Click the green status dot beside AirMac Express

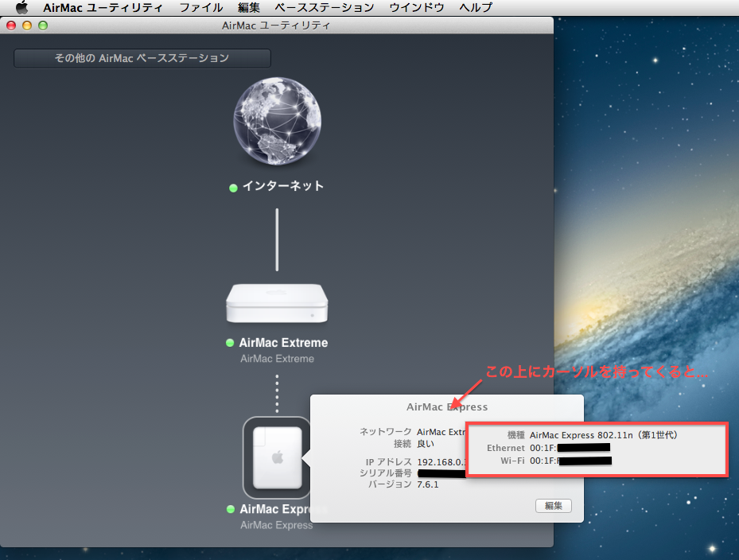[x=231, y=509]
